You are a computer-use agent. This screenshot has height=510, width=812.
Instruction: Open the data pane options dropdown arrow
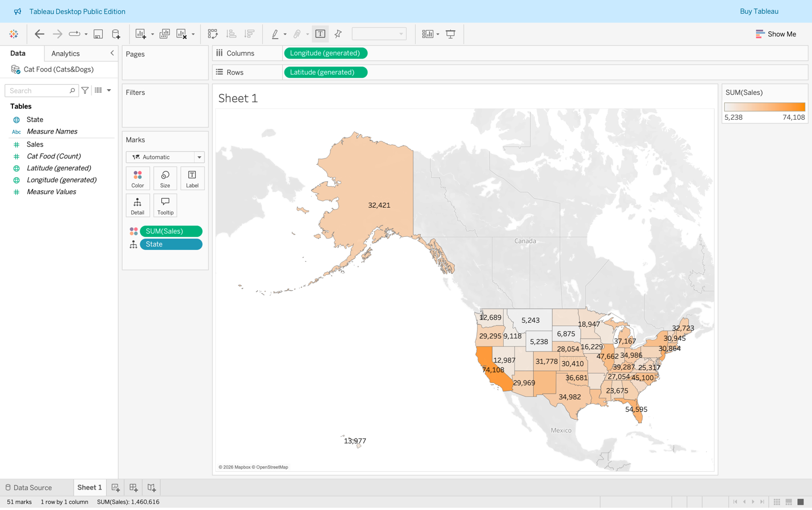point(109,90)
